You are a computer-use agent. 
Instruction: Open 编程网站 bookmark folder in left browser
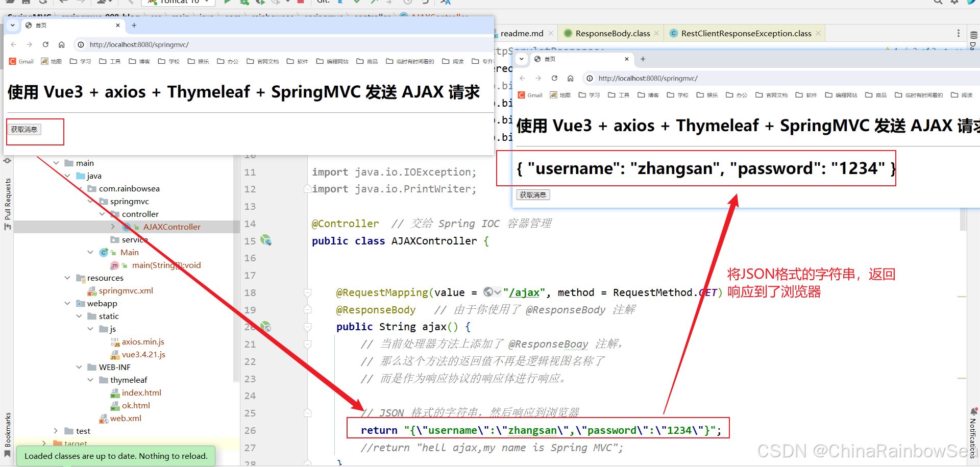coord(332,61)
